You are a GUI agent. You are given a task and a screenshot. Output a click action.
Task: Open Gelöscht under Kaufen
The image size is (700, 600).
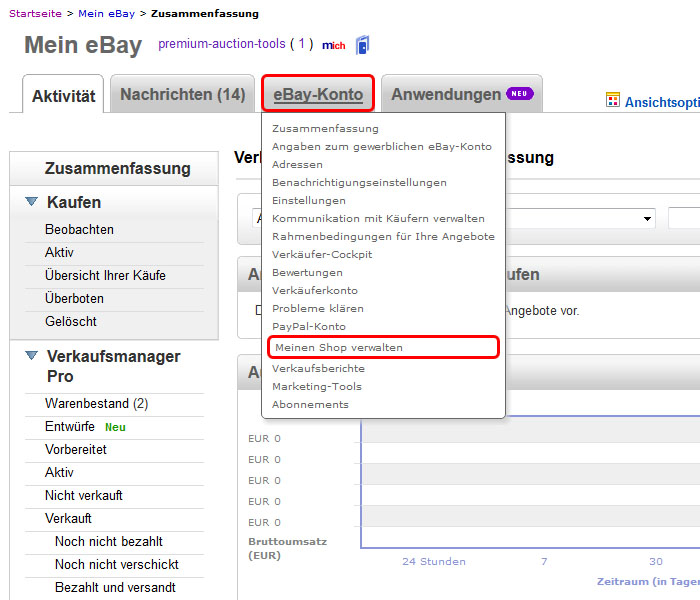click(x=71, y=321)
